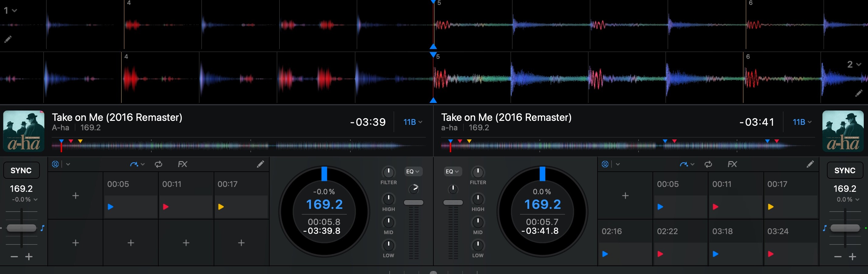Click the bounce loop arrow icon on deck 2
Image resolution: width=868 pixels, height=274 pixels.
[x=684, y=164]
